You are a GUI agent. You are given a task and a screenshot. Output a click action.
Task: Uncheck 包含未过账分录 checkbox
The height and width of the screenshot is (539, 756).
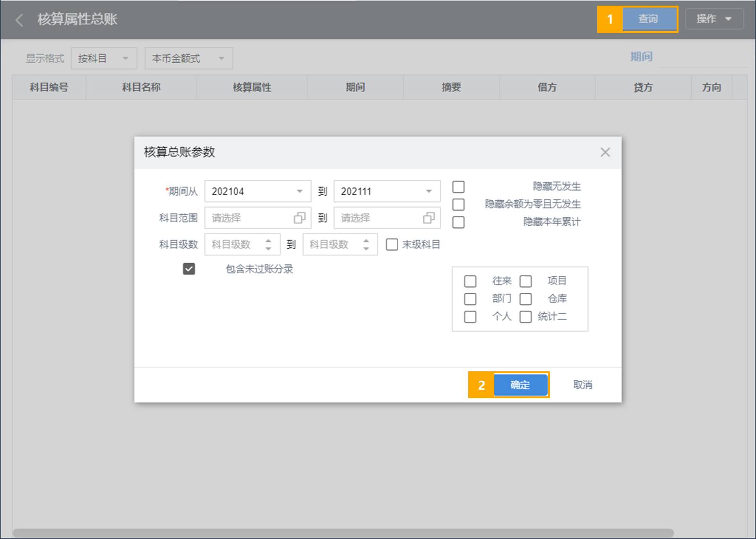tap(189, 269)
